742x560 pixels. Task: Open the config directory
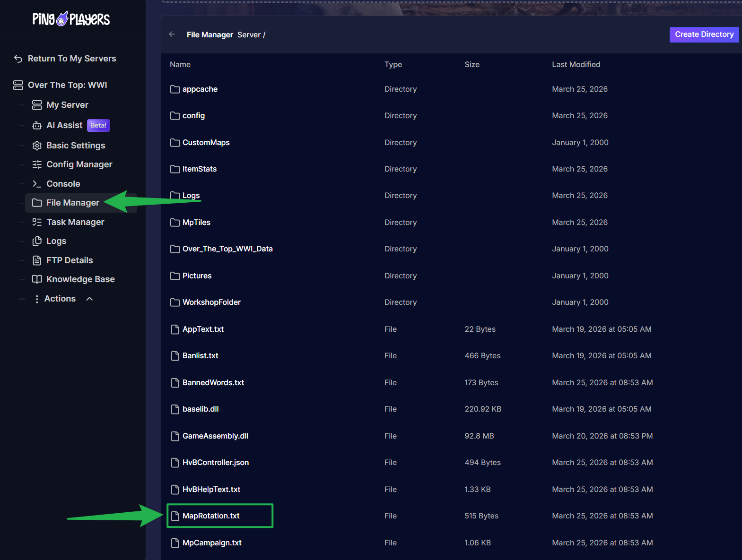click(x=193, y=116)
